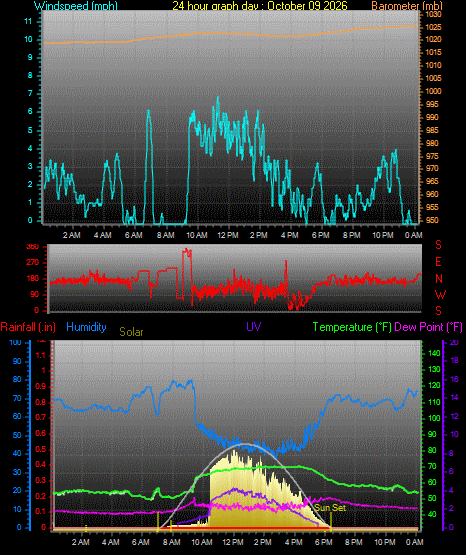This screenshot has width=466, height=555.
Task: Click the UV legend label
Action: pos(253,326)
